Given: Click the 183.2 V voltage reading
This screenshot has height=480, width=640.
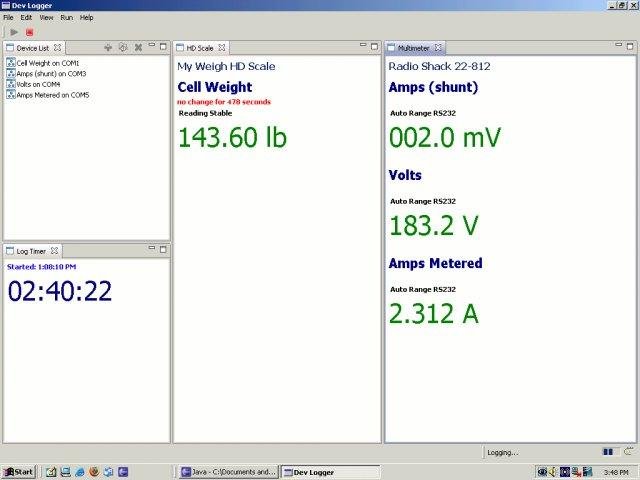Looking at the screenshot, I should tap(433, 225).
